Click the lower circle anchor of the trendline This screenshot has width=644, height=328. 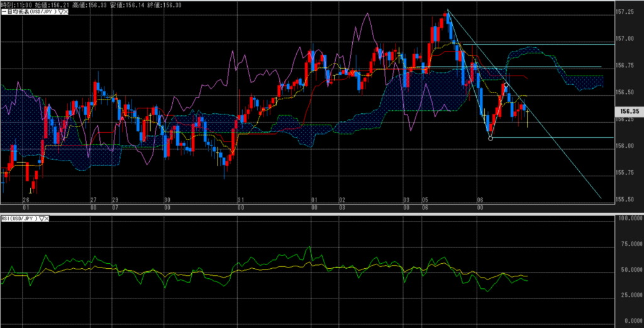[x=491, y=138]
